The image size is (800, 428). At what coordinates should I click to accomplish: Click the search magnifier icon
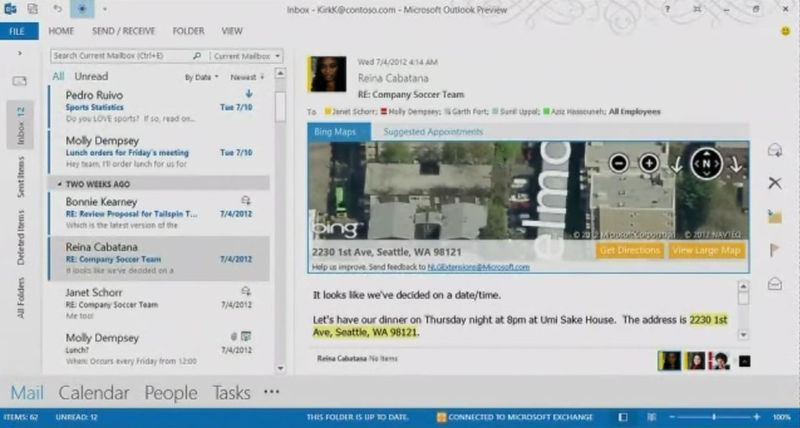point(197,56)
